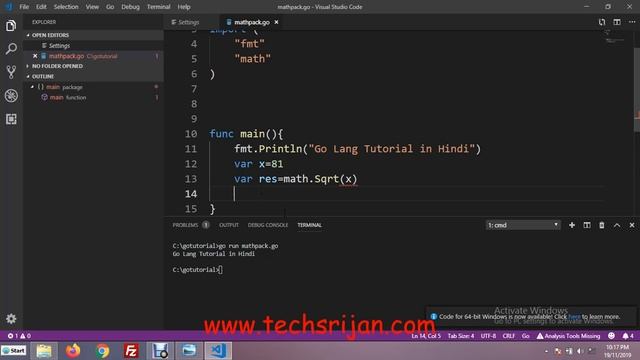This screenshot has width=640, height=360.
Task: Open the View menu
Action: (92, 7)
